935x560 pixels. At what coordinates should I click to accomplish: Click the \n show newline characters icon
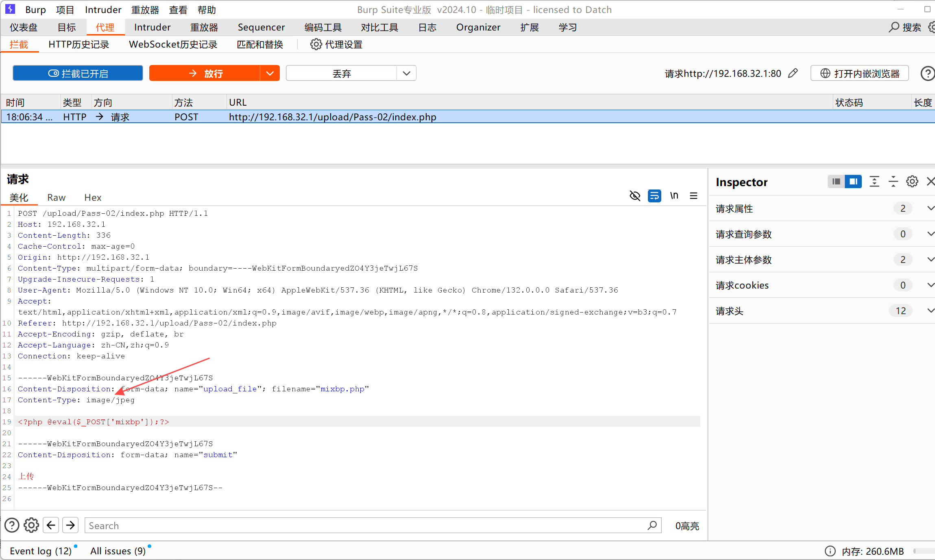(674, 196)
